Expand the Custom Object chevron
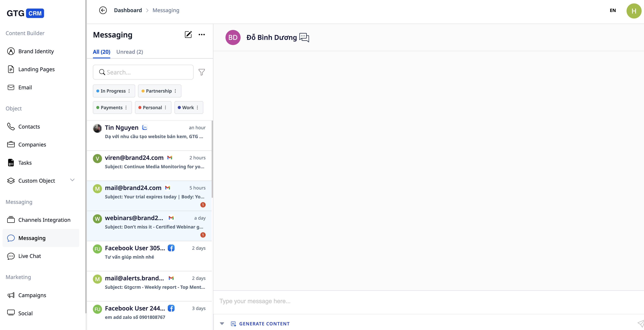The width and height of the screenshot is (644, 330). (x=72, y=180)
